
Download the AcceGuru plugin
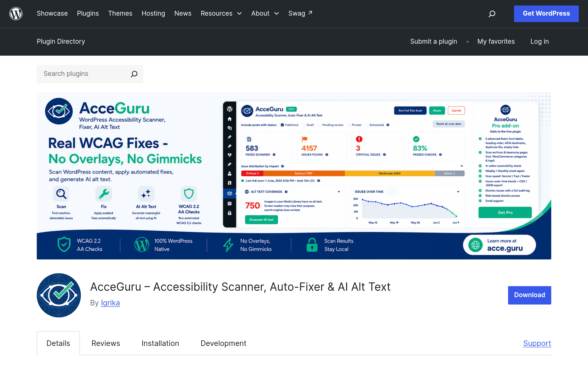(x=529, y=295)
